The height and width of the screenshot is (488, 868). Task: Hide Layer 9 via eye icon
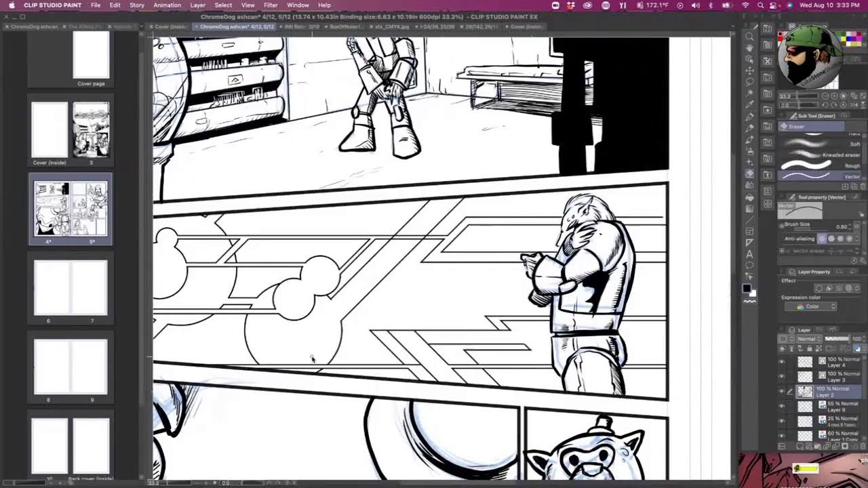pos(781,407)
